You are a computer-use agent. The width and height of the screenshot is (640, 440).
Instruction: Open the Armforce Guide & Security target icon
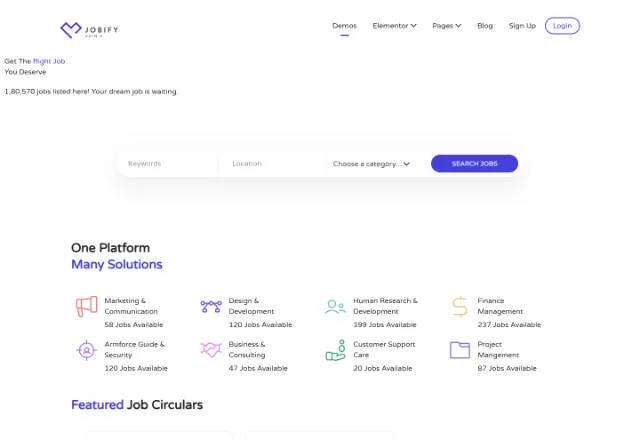(x=87, y=350)
